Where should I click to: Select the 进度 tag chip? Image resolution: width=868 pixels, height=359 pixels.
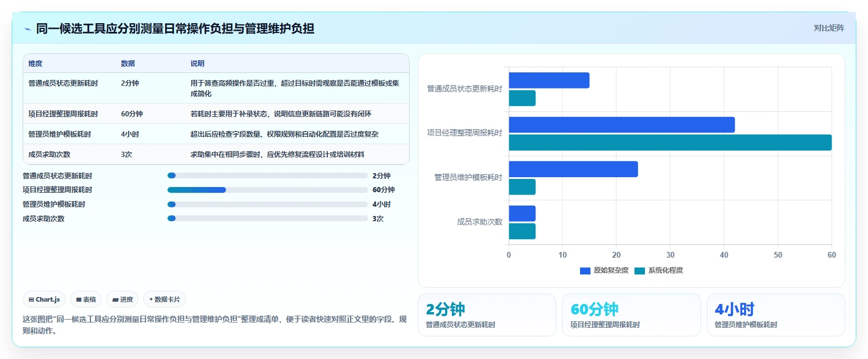(122, 299)
